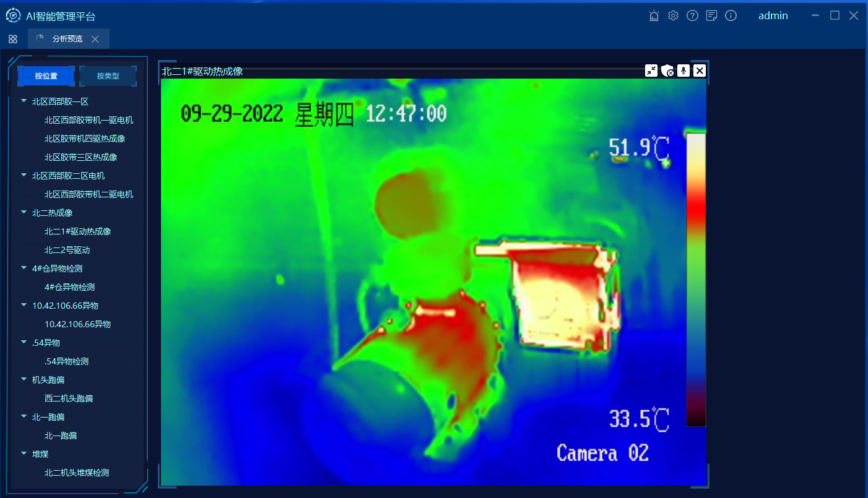Click the AI智能管理平台 logo icon
The height and width of the screenshot is (498, 868).
13,15
